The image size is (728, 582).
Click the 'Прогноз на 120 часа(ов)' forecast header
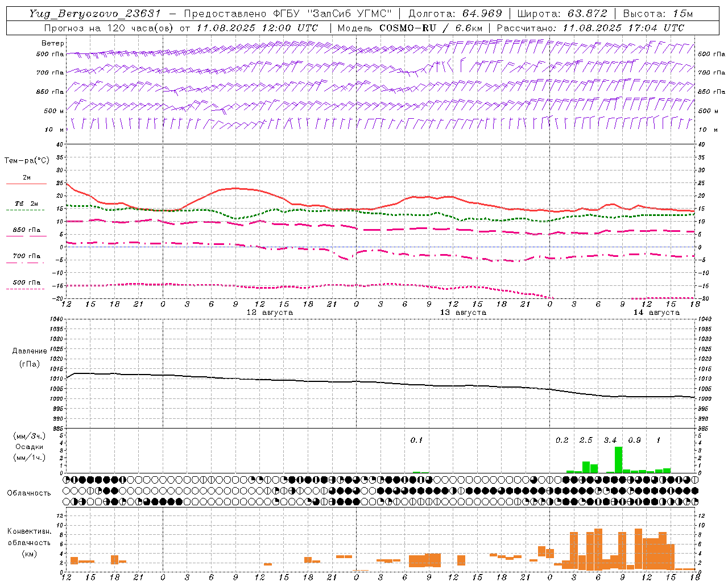click(109, 28)
